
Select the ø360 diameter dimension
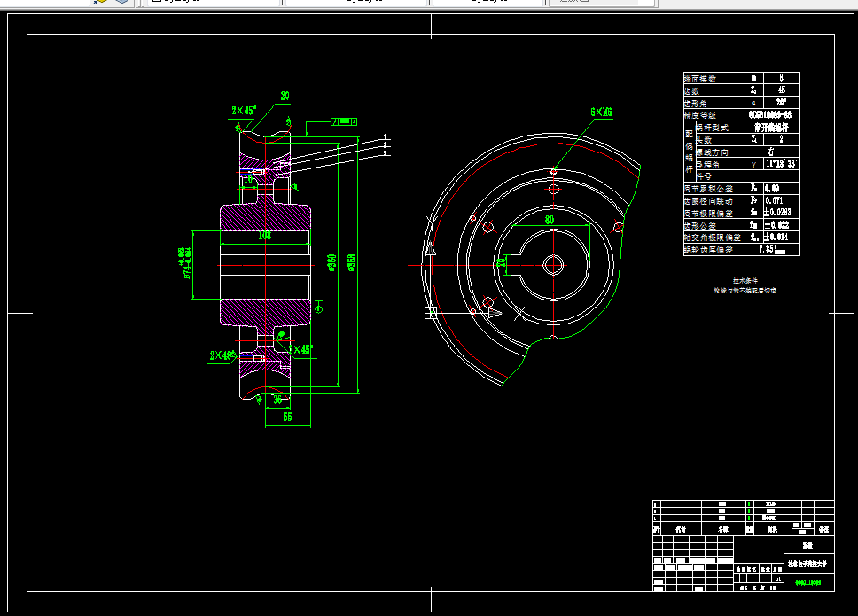[x=331, y=262]
